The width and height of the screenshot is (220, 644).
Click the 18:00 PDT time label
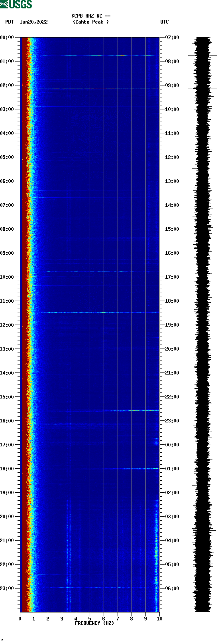pyautogui.click(x=7, y=469)
